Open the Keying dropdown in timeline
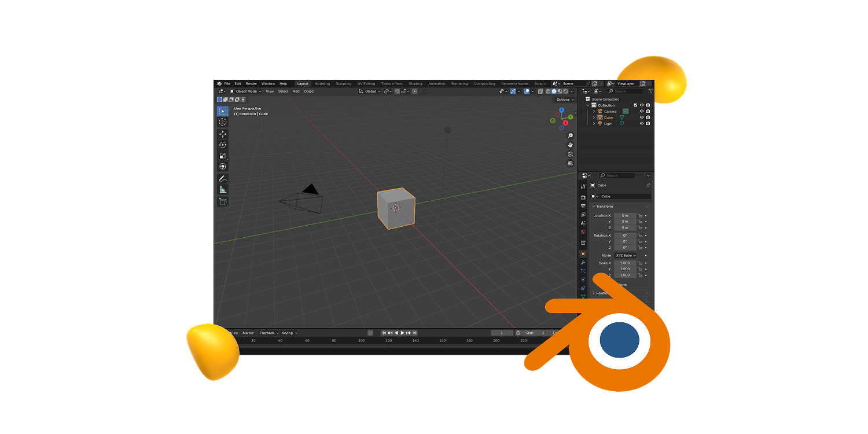868x434 pixels. [x=289, y=333]
